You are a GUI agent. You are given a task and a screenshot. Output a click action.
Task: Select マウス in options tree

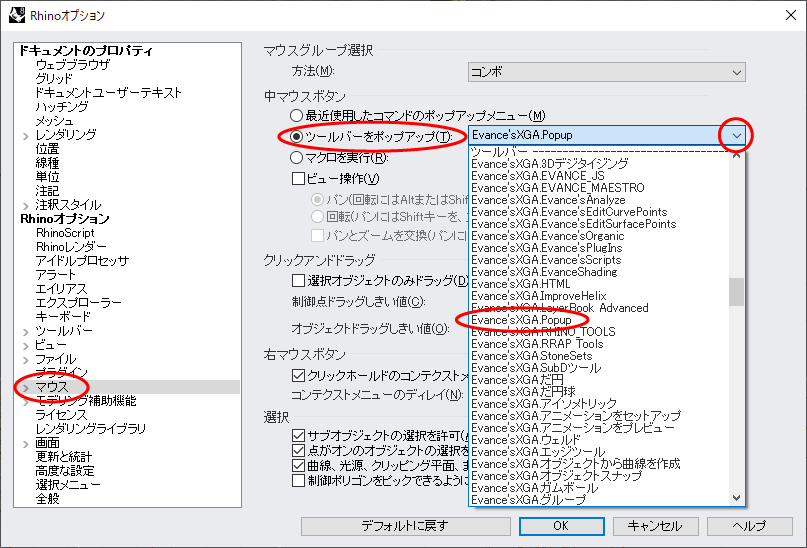click(52, 387)
